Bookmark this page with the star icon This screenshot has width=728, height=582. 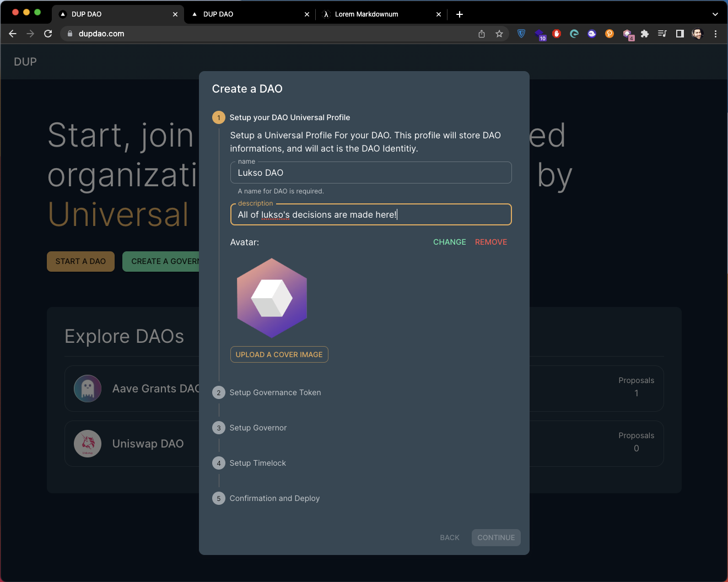pos(499,34)
